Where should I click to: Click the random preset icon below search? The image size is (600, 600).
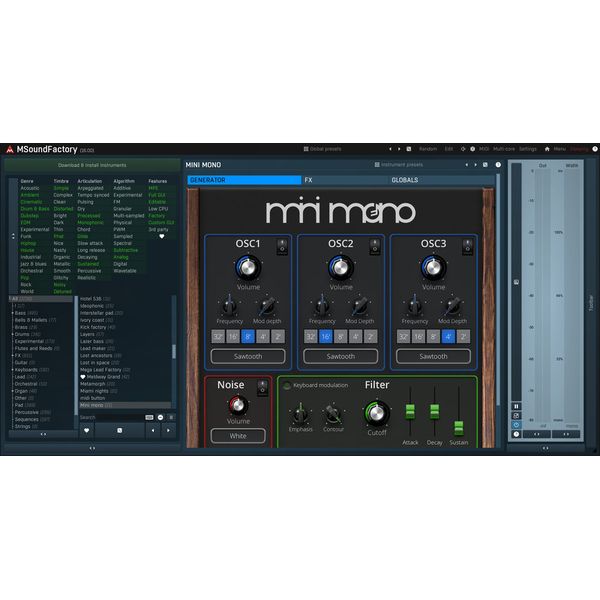(x=120, y=430)
